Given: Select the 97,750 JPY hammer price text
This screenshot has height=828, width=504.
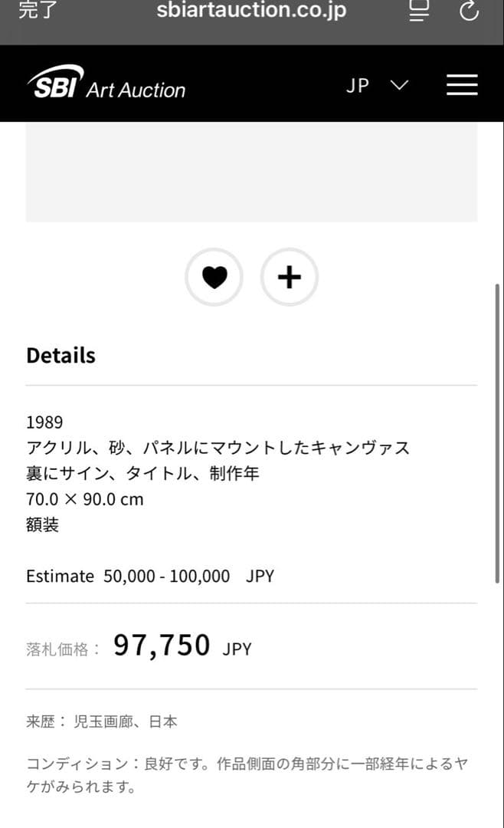Looking at the screenshot, I should [161, 644].
